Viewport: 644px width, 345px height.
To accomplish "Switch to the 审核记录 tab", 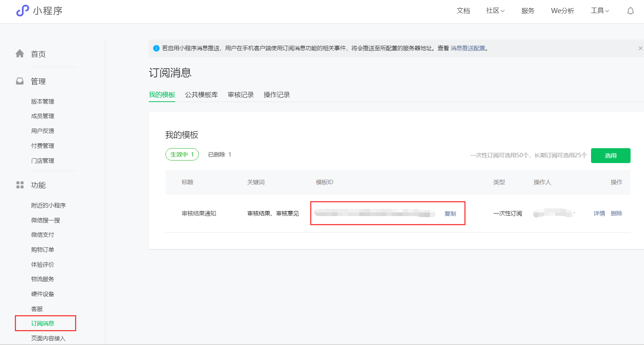I will point(241,95).
